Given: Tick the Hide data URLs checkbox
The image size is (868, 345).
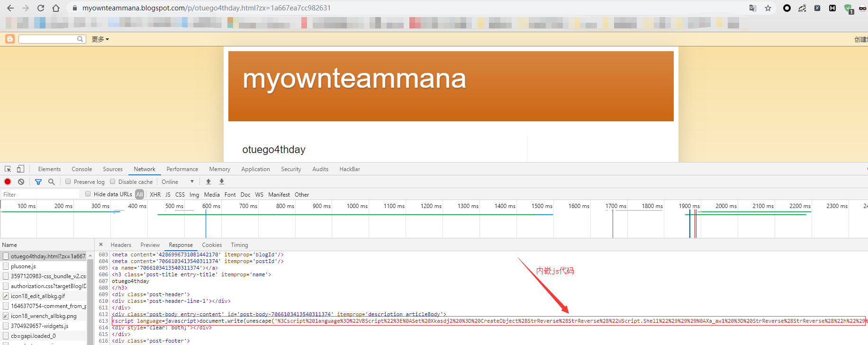Looking at the screenshot, I should (x=88, y=194).
